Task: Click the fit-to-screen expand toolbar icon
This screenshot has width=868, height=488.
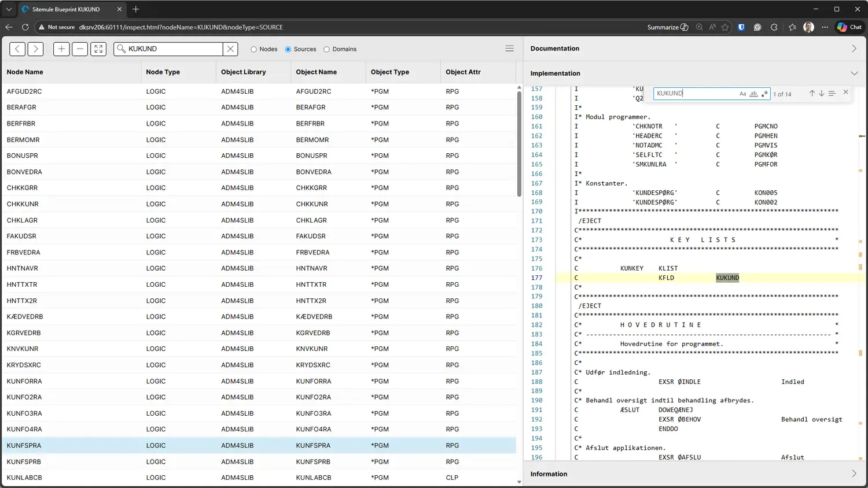Action: click(x=98, y=49)
